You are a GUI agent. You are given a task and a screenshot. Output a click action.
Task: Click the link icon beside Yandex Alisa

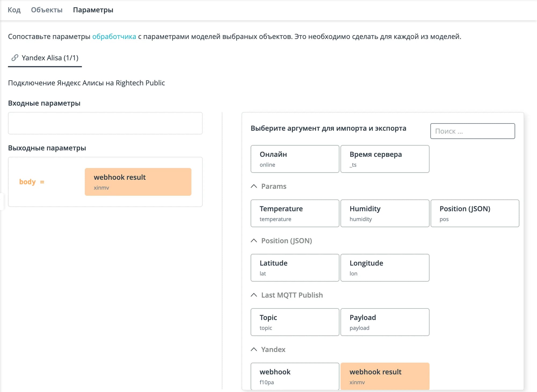coord(15,58)
